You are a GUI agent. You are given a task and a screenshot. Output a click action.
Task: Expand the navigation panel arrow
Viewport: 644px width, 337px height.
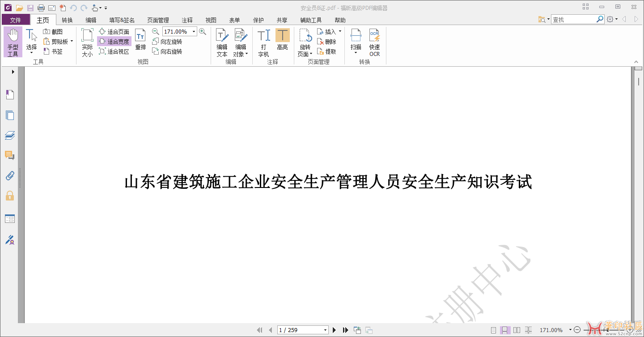(13, 72)
